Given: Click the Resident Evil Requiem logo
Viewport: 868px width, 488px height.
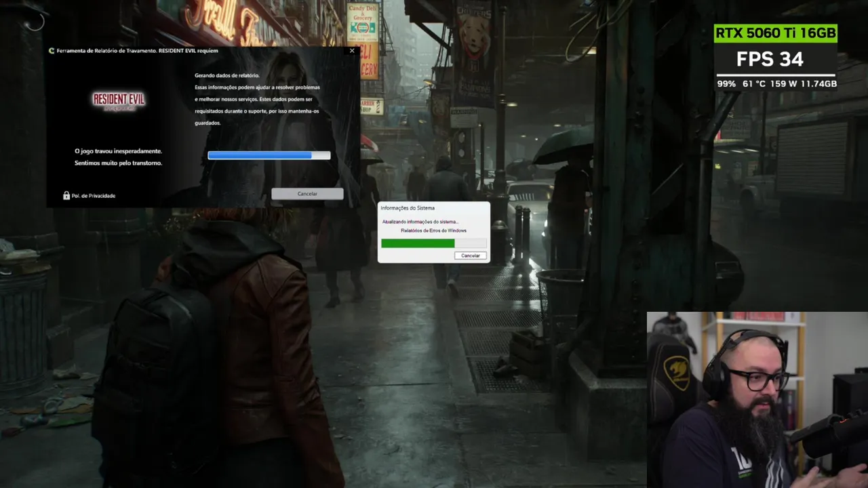Looking at the screenshot, I should 119,102.
